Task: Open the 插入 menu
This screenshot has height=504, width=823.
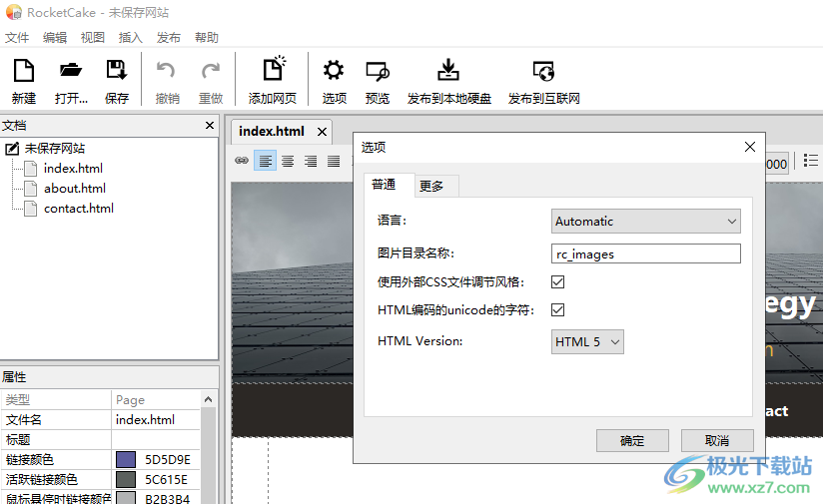Action: [131, 38]
